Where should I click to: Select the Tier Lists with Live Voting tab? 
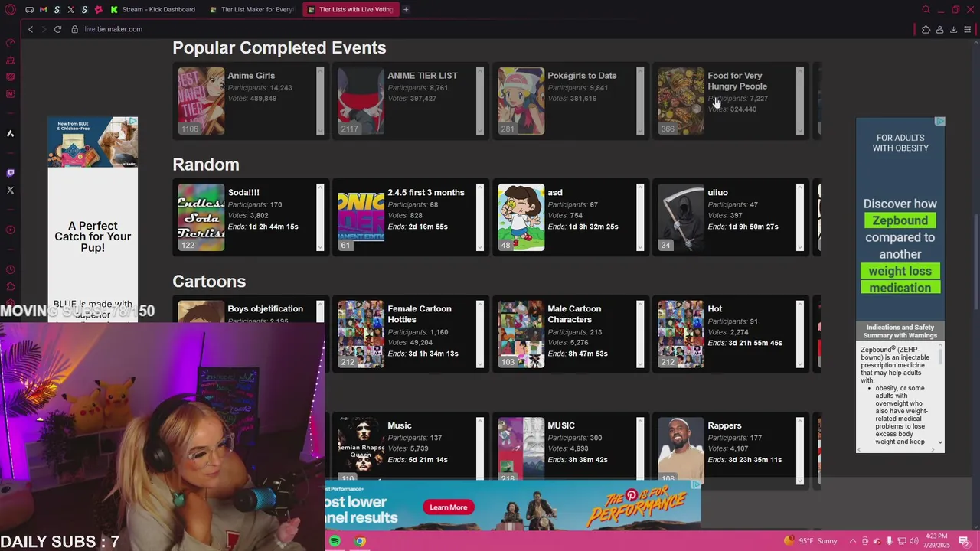click(x=351, y=9)
